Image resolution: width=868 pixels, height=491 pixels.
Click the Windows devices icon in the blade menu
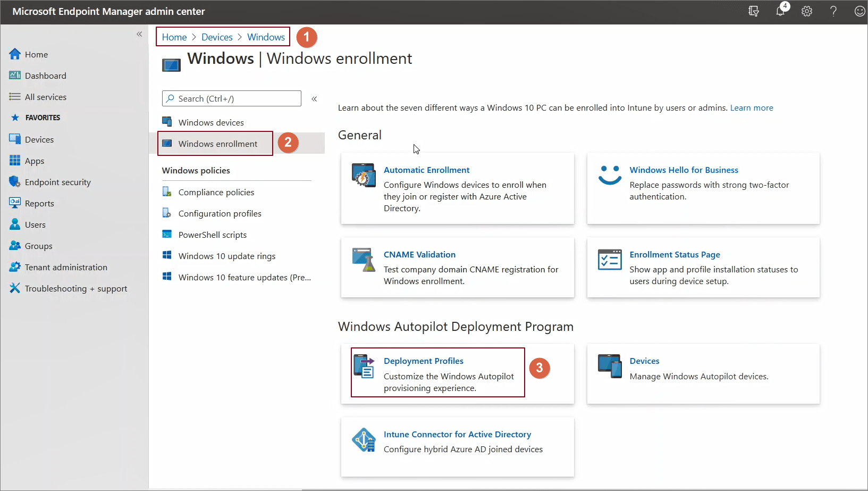[x=167, y=122]
